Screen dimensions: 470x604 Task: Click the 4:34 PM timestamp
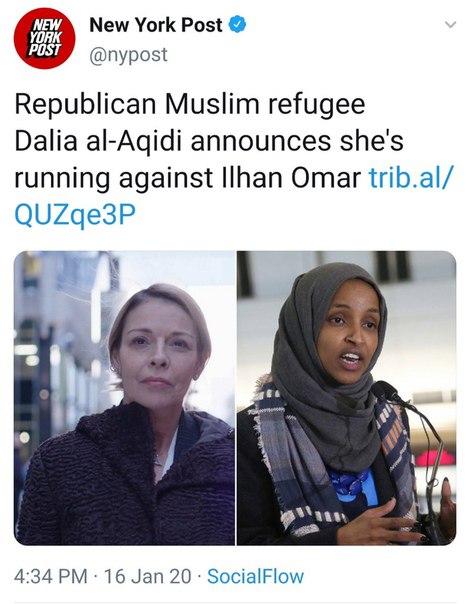[50, 576]
